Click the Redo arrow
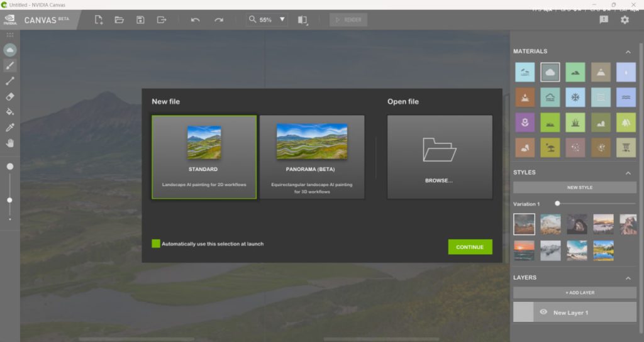 218,19
